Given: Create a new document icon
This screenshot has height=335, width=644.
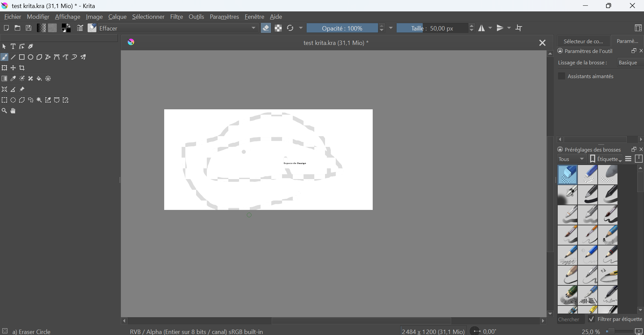Looking at the screenshot, I should (6, 28).
